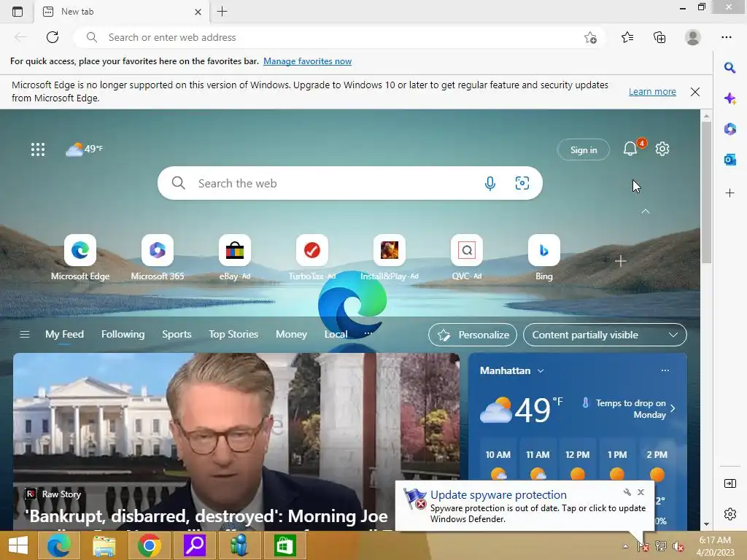747x560 pixels.
Task: Click the muted volume tray icon
Action: (x=678, y=546)
